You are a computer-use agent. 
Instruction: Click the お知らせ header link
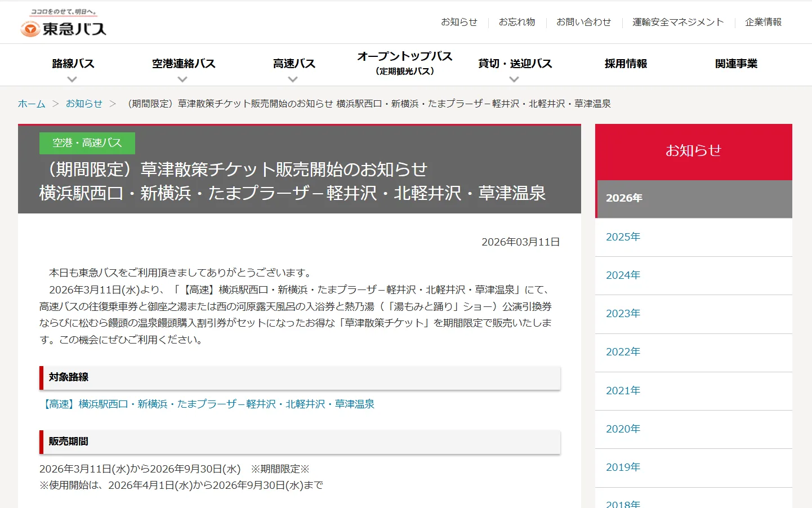(459, 22)
